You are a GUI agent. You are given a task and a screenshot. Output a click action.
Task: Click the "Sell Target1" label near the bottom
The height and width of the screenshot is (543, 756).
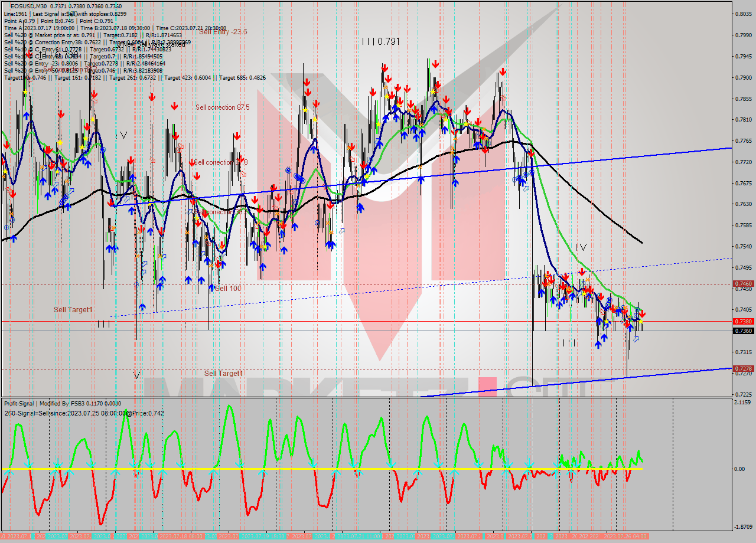[223, 374]
